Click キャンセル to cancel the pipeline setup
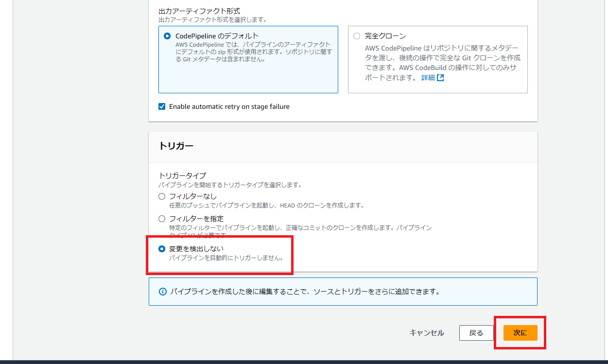The height and width of the screenshot is (364, 608). pos(426,333)
